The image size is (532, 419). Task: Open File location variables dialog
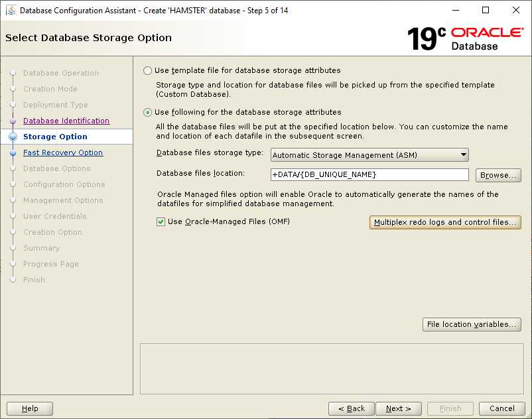472,324
